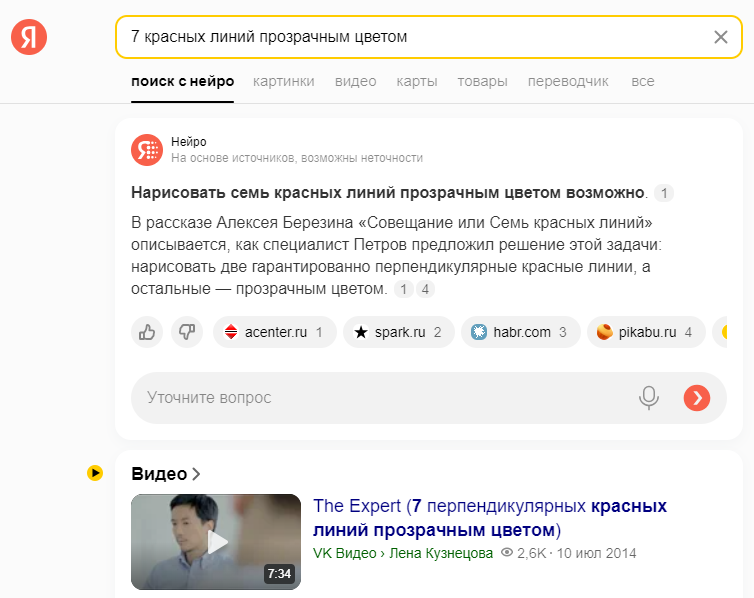The height and width of the screenshot is (598, 754).
Task: Click the spark.ru star favicon
Action: pyautogui.click(x=361, y=332)
